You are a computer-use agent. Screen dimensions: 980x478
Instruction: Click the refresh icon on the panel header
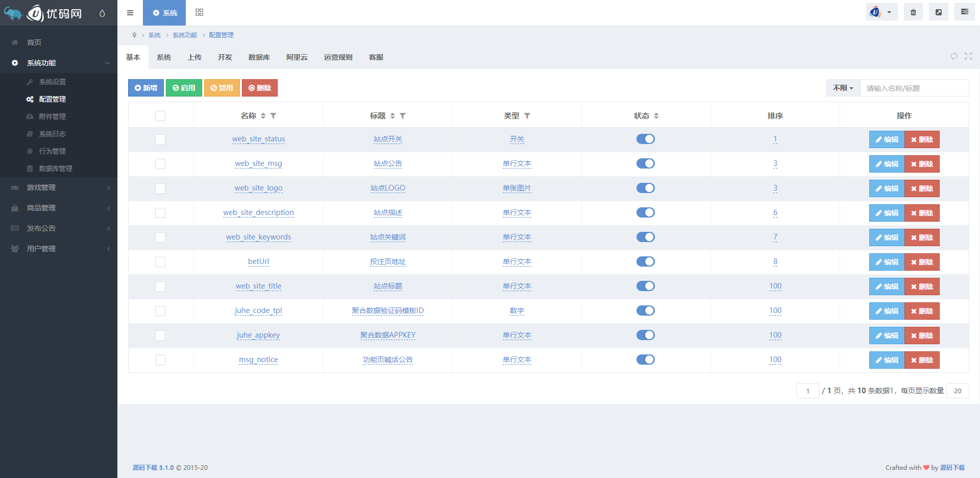tap(954, 57)
